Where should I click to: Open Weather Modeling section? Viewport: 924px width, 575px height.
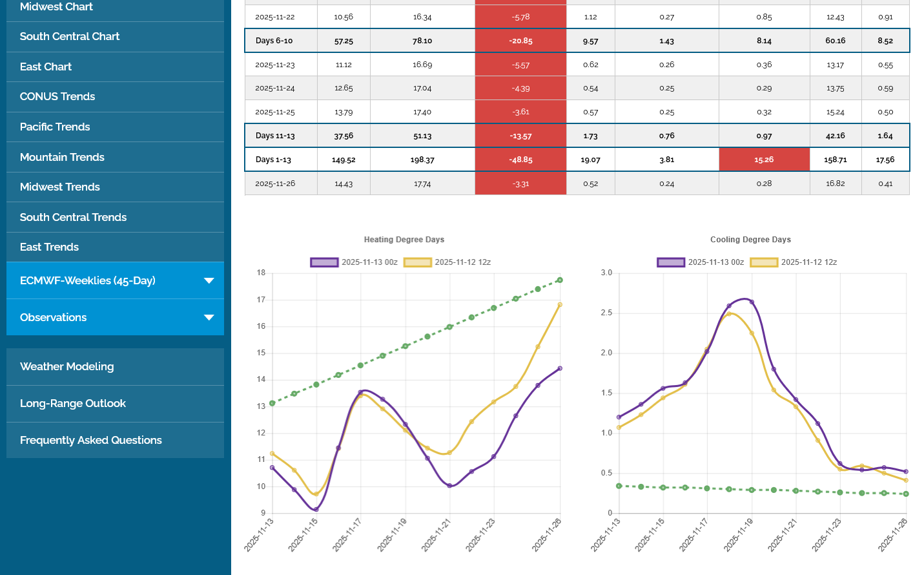click(67, 367)
